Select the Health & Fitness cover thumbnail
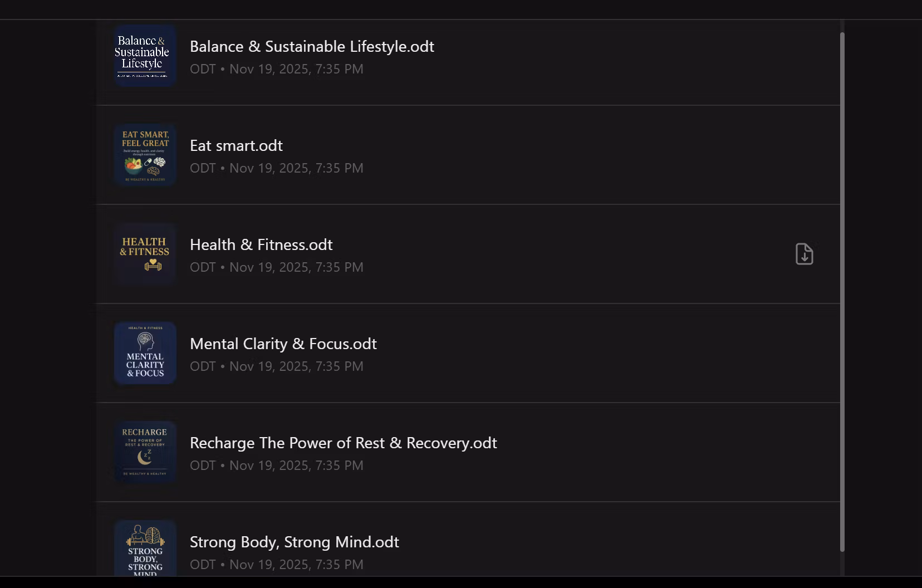 point(145,254)
